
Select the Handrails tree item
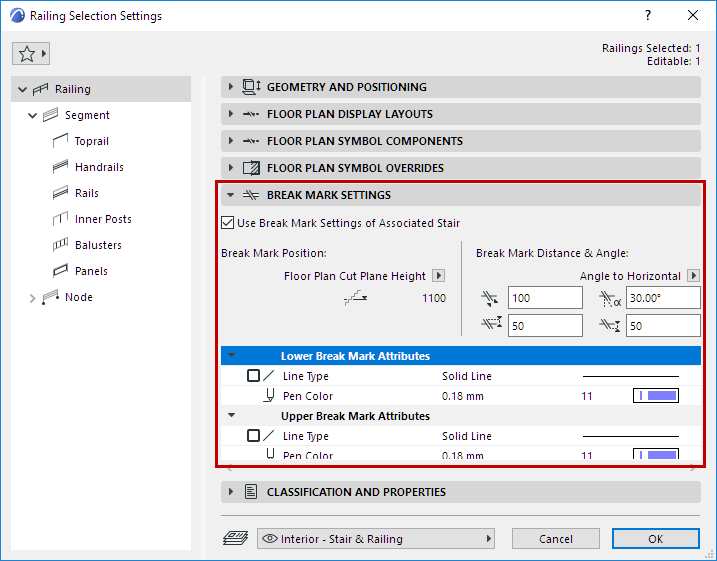coord(99,167)
